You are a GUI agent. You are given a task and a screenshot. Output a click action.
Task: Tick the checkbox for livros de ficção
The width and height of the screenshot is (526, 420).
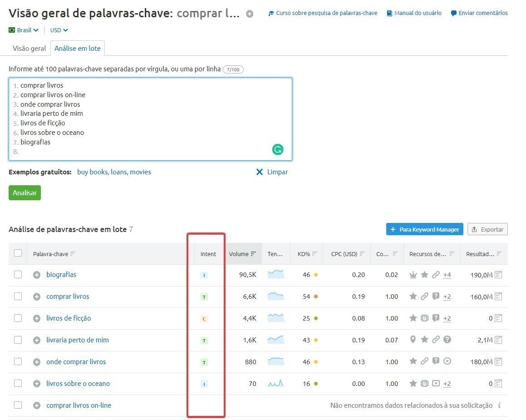coord(18,318)
